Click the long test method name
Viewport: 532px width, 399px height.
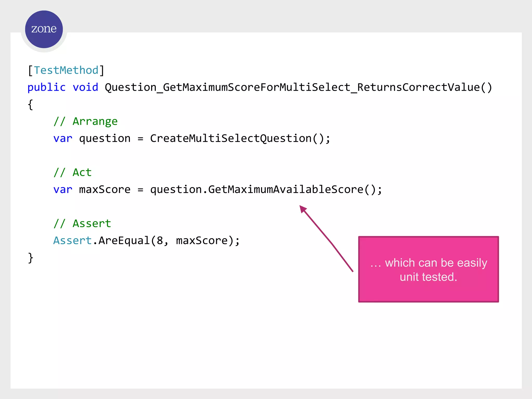tap(298, 88)
